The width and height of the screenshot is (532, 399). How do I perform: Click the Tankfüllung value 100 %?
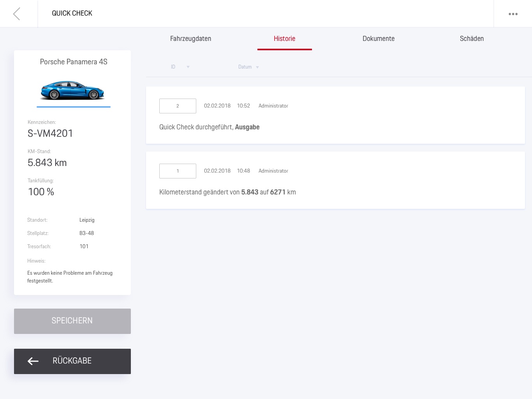(x=41, y=192)
